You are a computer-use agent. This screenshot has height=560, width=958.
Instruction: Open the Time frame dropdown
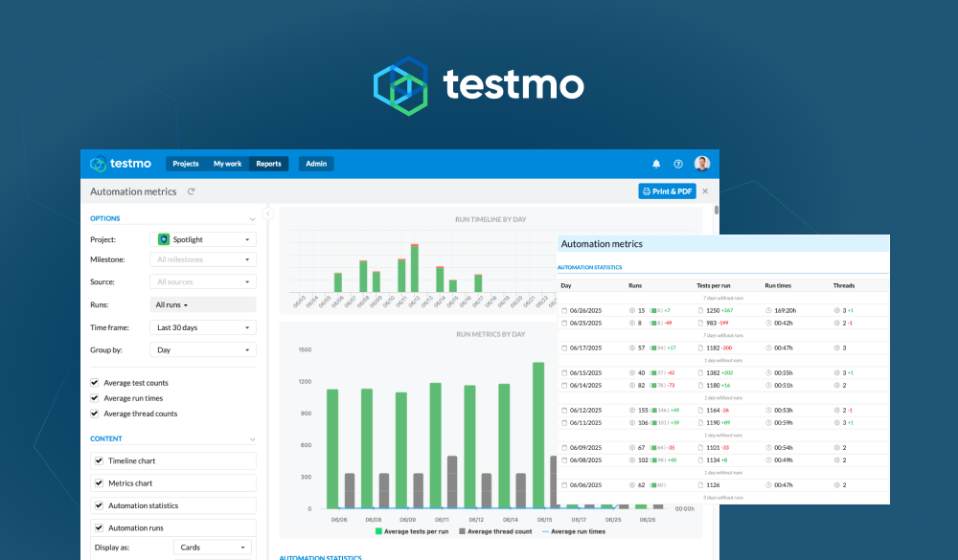[203, 327]
